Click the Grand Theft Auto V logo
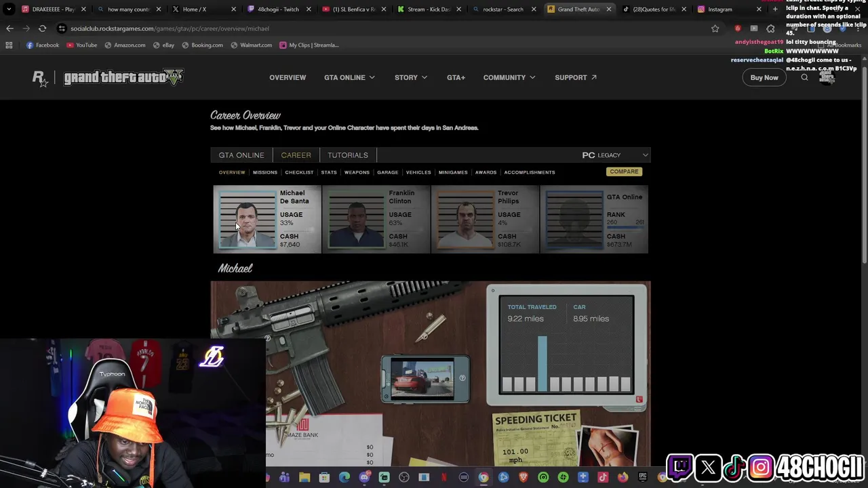 (x=123, y=77)
